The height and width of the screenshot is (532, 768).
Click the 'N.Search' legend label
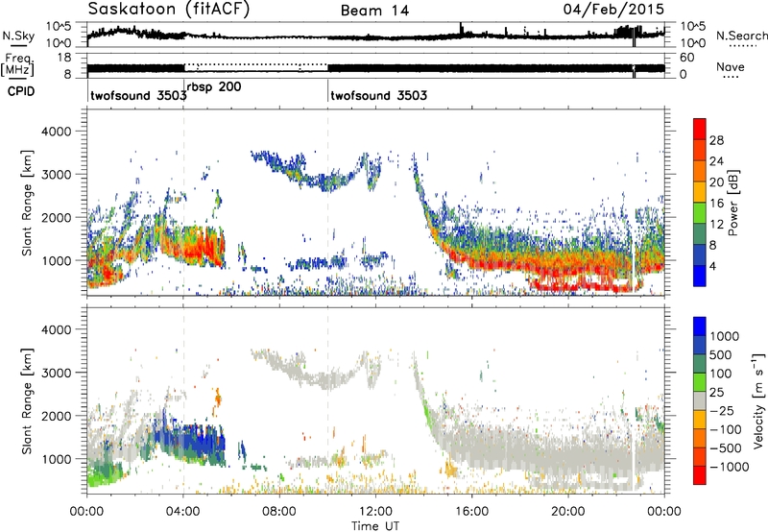click(x=741, y=36)
